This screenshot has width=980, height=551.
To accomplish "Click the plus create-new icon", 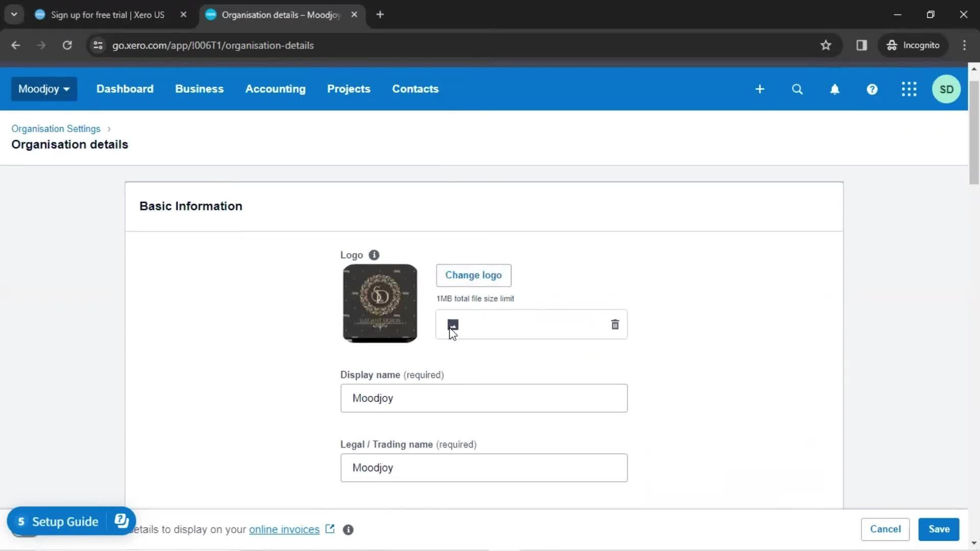I will tap(759, 89).
